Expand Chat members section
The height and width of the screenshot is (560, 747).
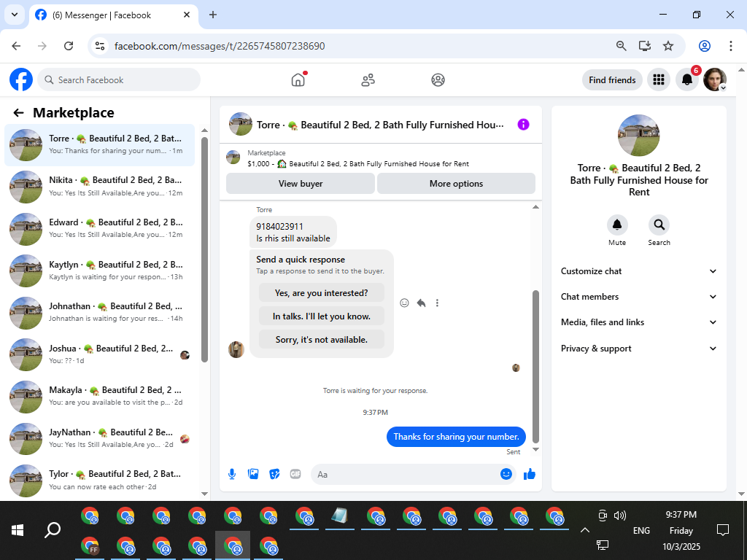[639, 297]
